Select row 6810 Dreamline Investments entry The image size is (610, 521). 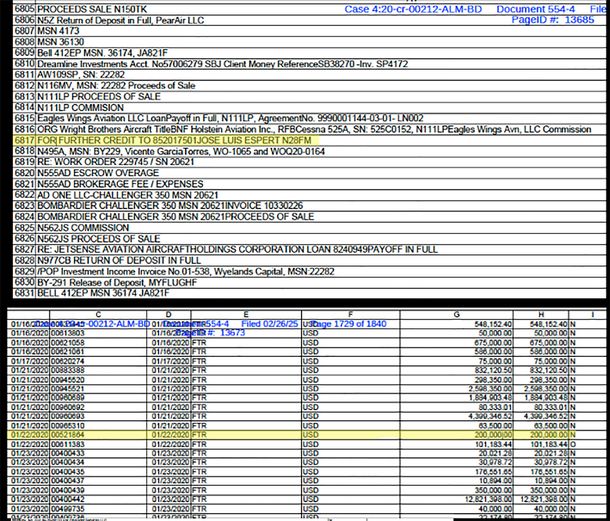[x=200, y=64]
